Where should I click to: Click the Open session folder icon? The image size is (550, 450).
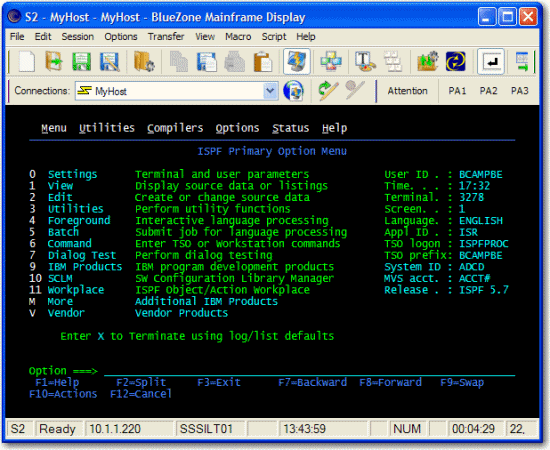[54, 62]
